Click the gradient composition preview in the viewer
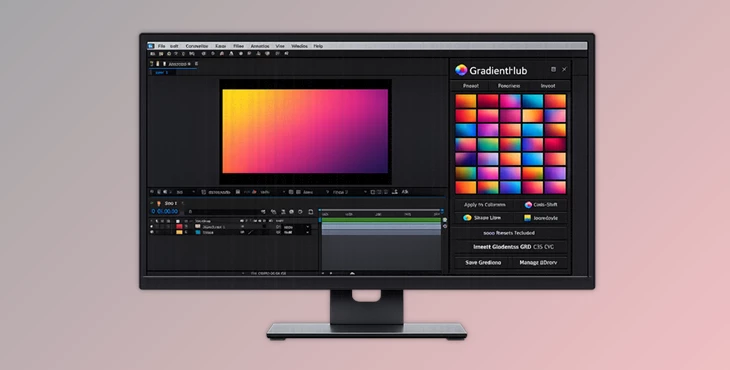The image size is (730, 370). click(305, 131)
